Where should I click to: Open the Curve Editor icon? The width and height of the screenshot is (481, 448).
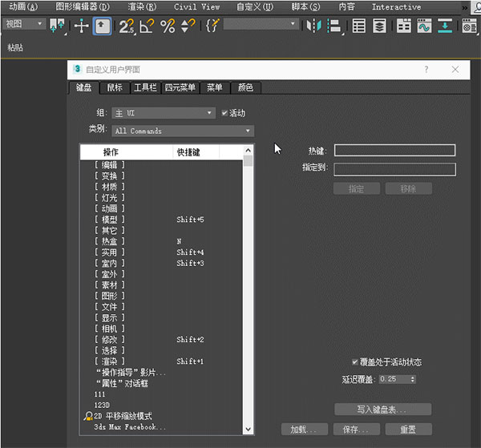[422, 26]
